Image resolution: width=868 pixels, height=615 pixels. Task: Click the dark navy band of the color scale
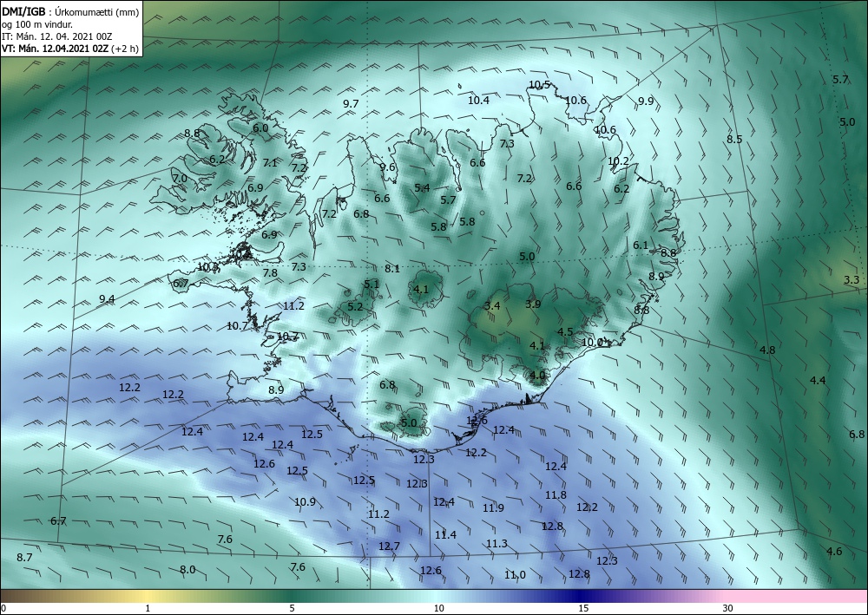point(582,596)
